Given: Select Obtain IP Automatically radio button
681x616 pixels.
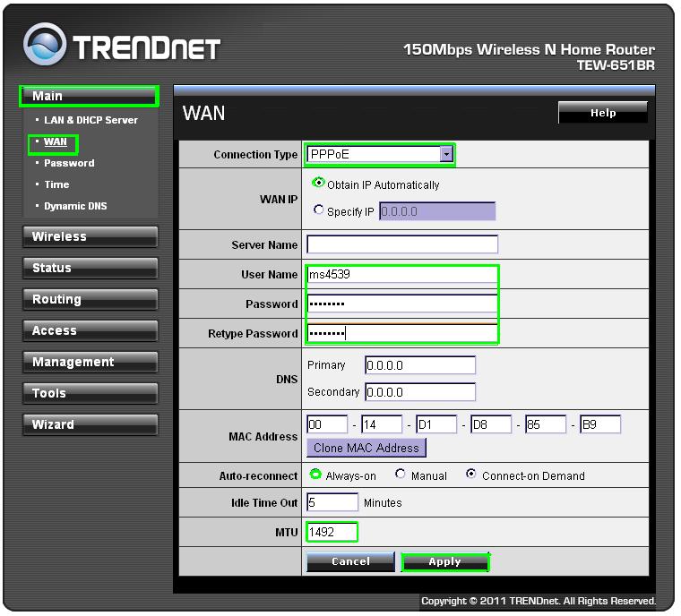Looking at the screenshot, I should pyautogui.click(x=319, y=184).
